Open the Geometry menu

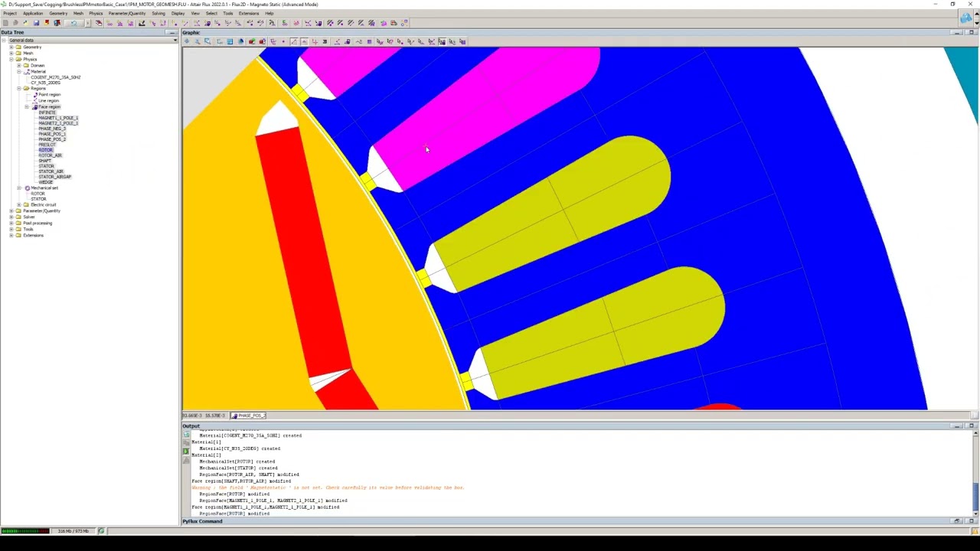click(58, 13)
